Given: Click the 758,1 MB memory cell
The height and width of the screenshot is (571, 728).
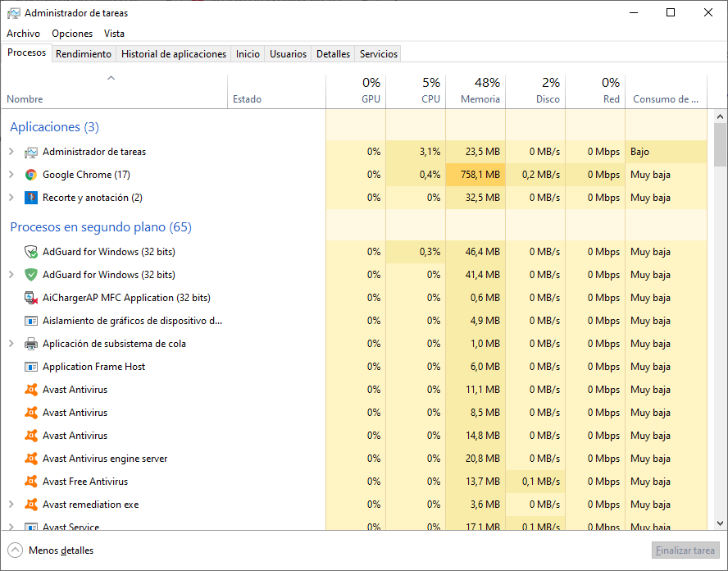Looking at the screenshot, I should pos(475,175).
